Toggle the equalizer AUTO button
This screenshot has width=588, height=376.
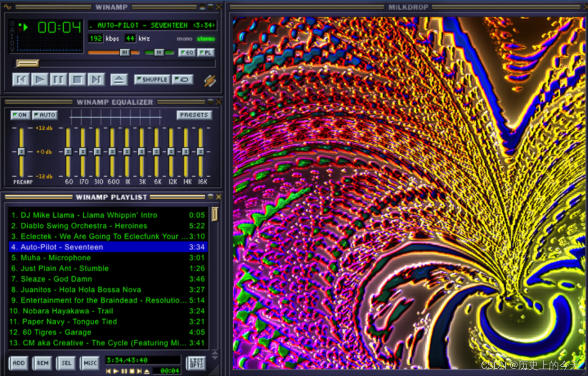coord(45,115)
